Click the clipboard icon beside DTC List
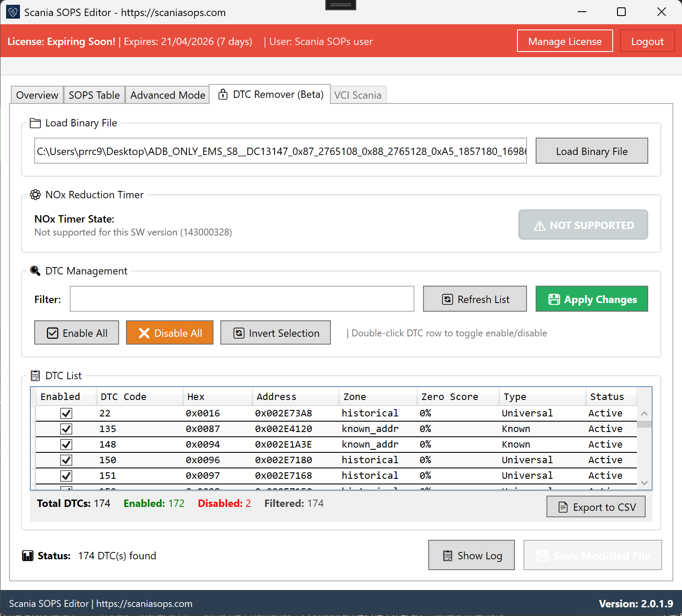This screenshot has height=616, width=682. click(x=35, y=376)
